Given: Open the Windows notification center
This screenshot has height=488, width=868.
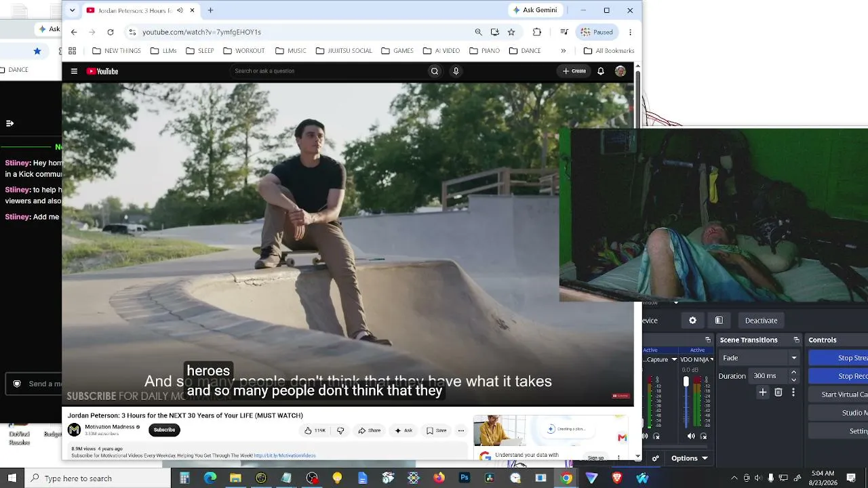Looking at the screenshot, I should click(852, 479).
